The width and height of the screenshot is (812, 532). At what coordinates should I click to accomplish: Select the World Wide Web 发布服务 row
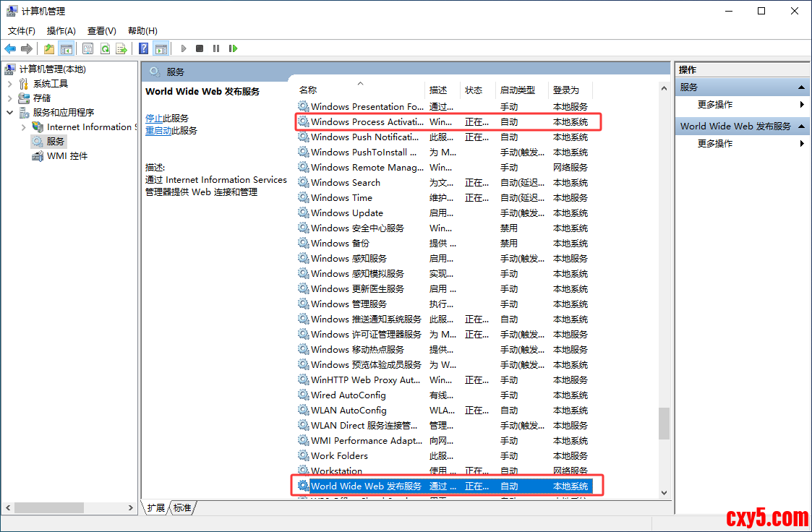(444, 486)
